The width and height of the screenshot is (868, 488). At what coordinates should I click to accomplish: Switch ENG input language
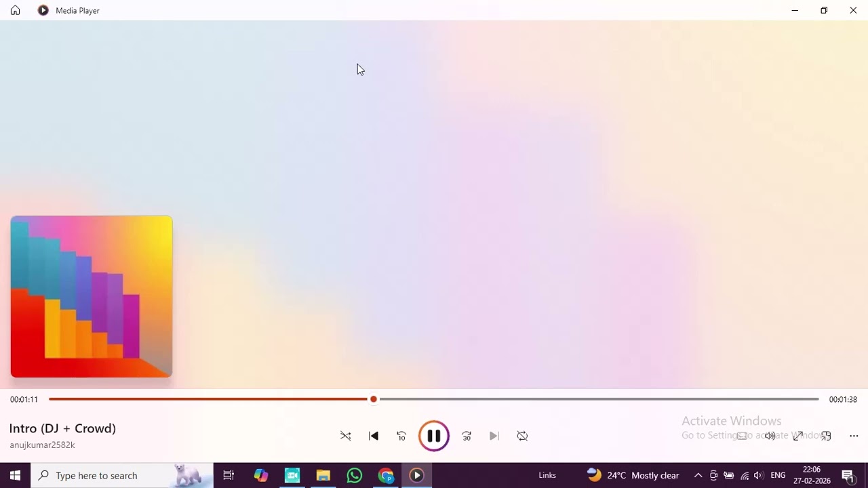pos(778,475)
